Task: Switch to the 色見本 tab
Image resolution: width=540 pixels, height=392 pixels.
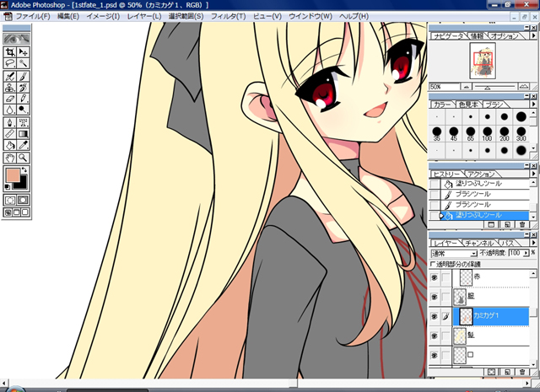Action: pos(468,105)
